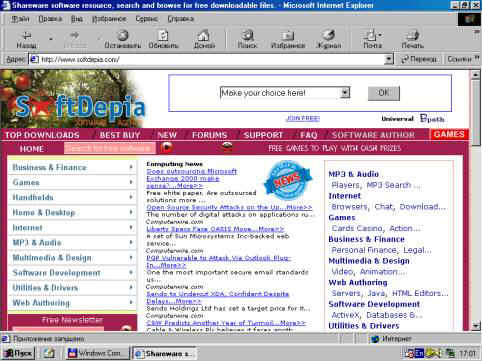Open the Файл menu
This screenshot has width=482, height=361.
(20, 19)
